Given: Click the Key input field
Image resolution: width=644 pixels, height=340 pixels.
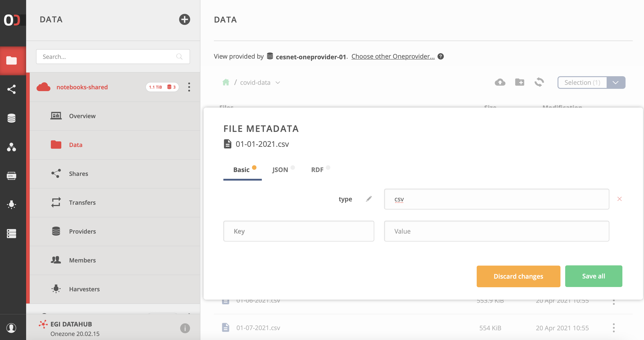Looking at the screenshot, I should click(299, 231).
